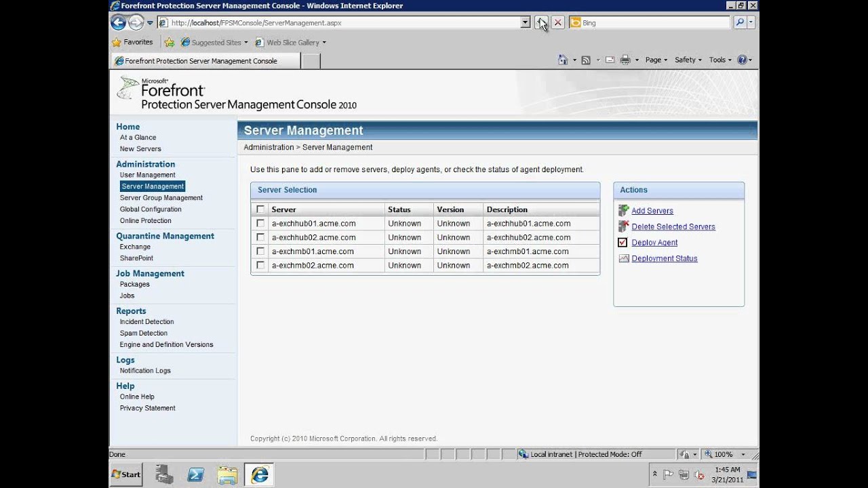
Task: Click the Deploy Agent checkmark icon
Action: pos(623,242)
